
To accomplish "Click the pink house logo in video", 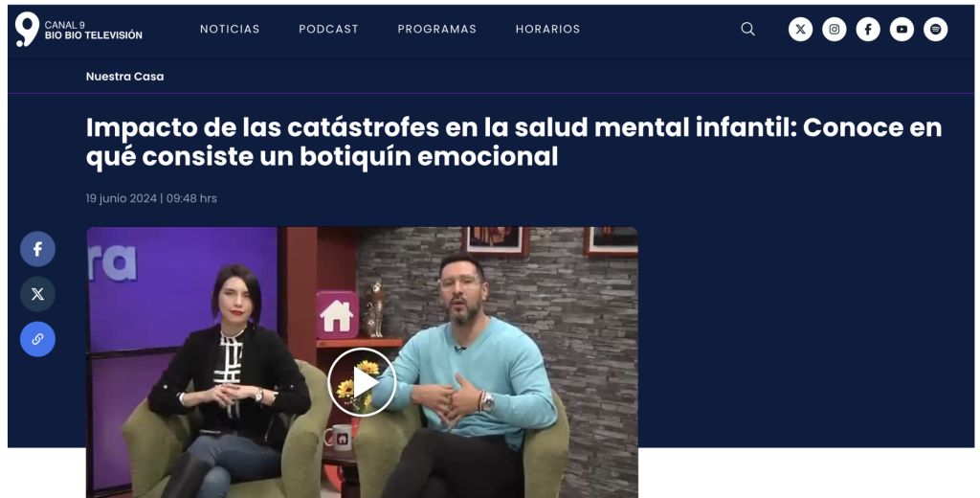I will pyautogui.click(x=338, y=315).
